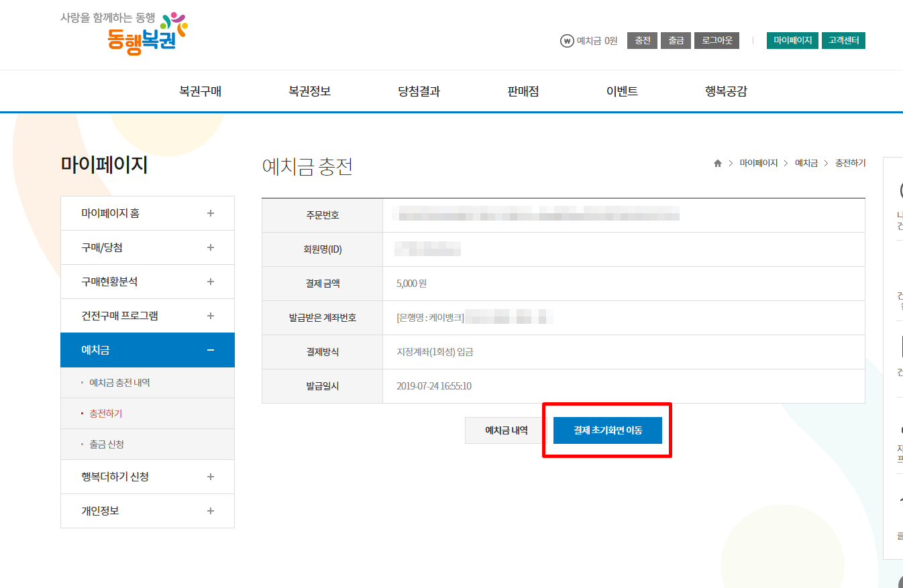Screen dimensions: 903x588
Task: Open the 판매점 menu
Action: point(523,92)
